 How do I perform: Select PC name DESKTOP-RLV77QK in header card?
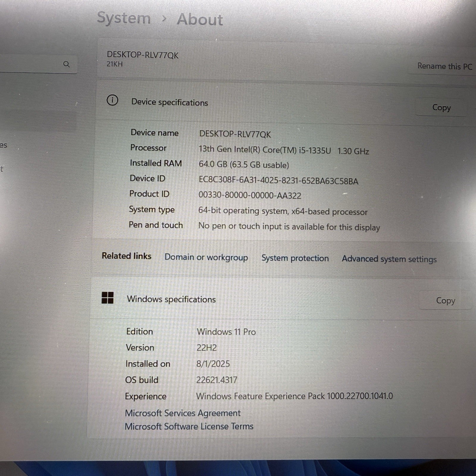click(143, 55)
